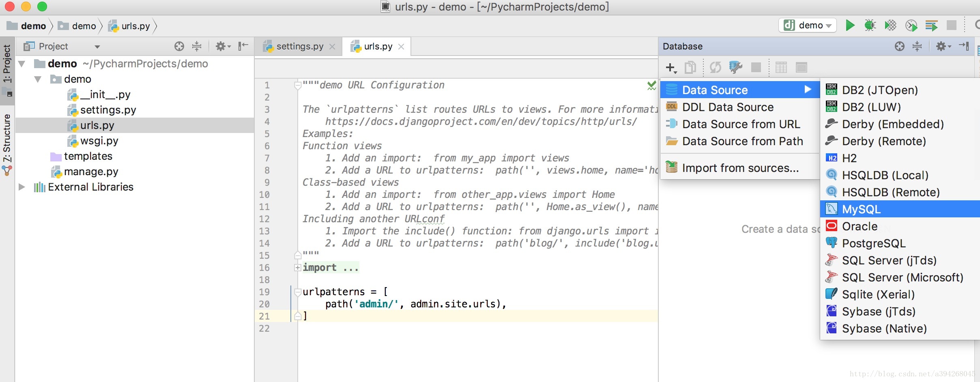Viewport: 980px width, 382px height.
Task: Select HSQLDB (Remote) entry
Action: [x=900, y=192]
